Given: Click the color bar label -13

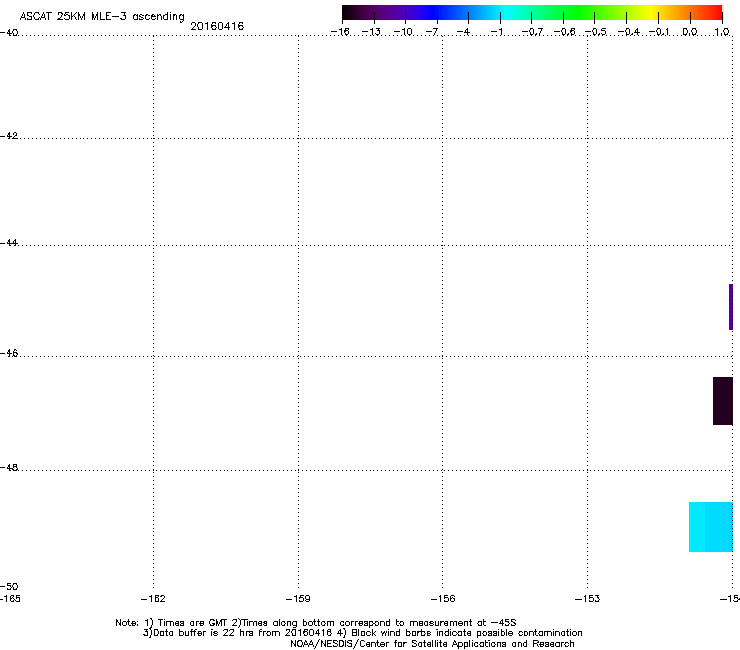Looking at the screenshot, I should [x=371, y=32].
